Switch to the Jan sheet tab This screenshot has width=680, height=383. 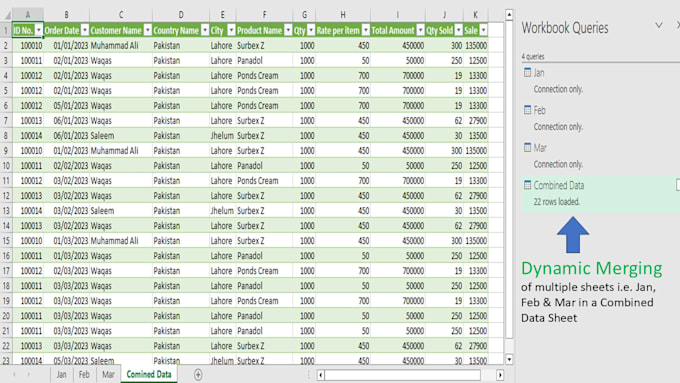coord(62,374)
